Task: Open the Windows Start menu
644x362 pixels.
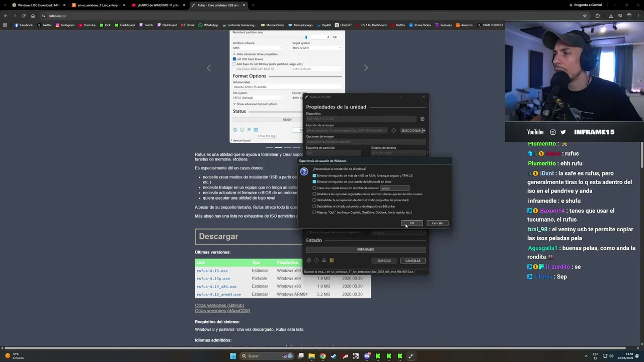Action: coord(233,356)
